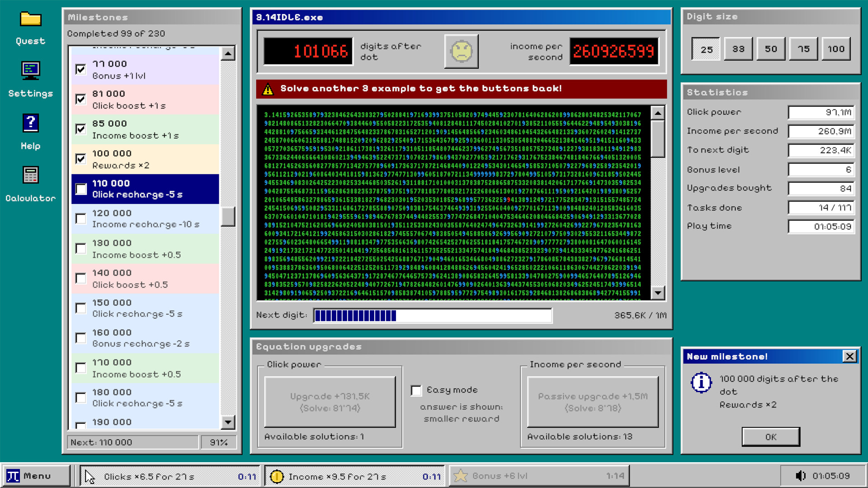Close the New milestone dialog with X

pyautogui.click(x=849, y=357)
